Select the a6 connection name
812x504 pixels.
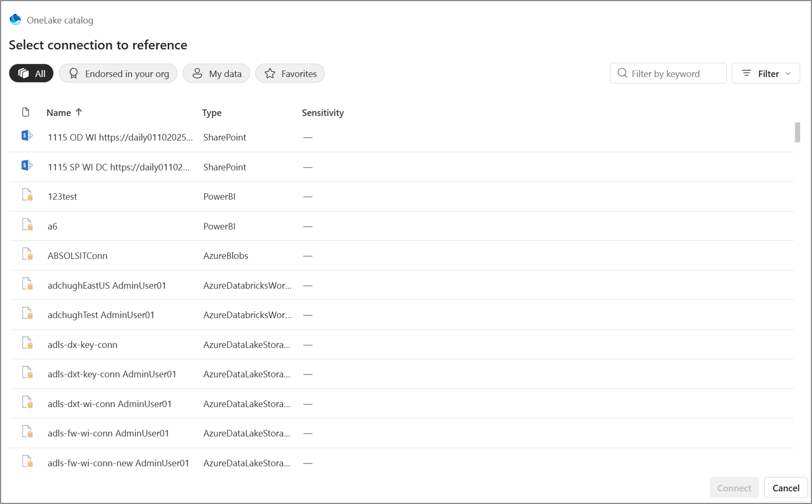point(52,226)
